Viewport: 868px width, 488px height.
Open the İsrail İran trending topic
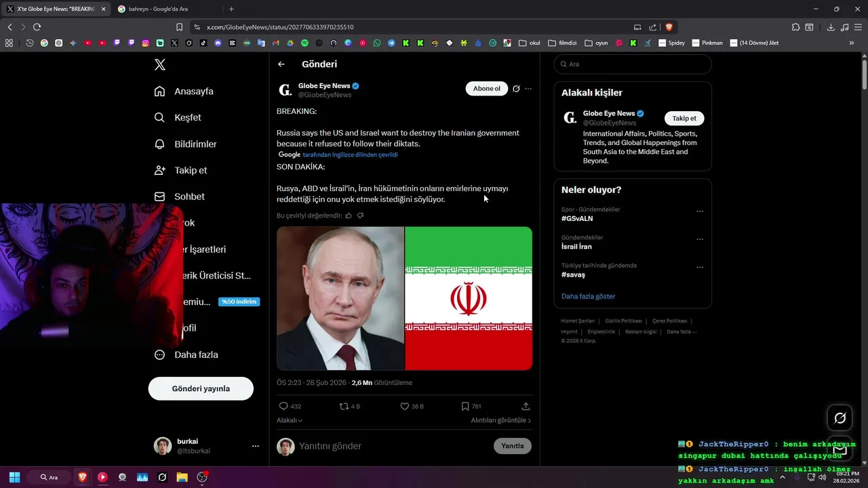pos(576,247)
